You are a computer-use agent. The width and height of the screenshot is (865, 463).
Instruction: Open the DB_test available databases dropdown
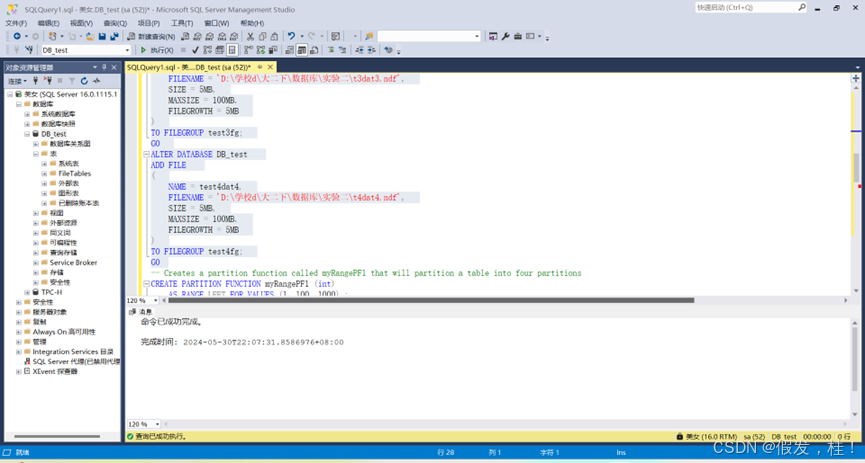point(127,50)
